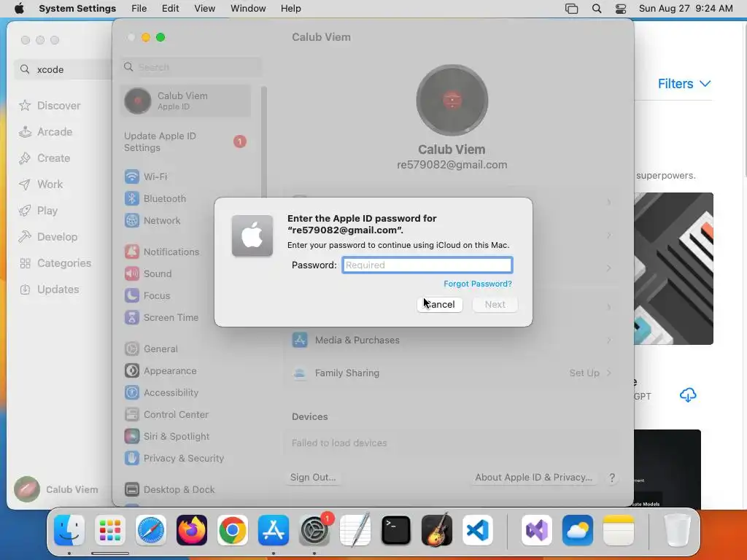Click the Forgot Password? link
The width and height of the screenshot is (747, 560).
click(x=477, y=284)
